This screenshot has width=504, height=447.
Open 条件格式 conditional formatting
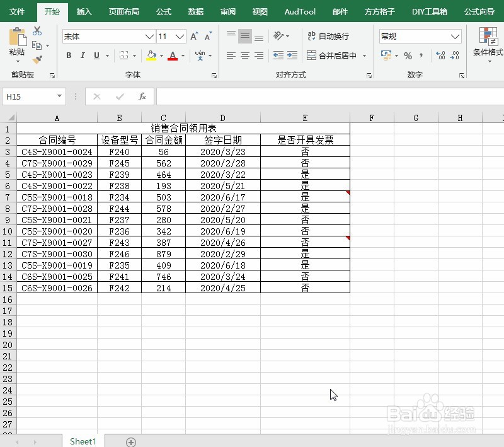coord(489,44)
